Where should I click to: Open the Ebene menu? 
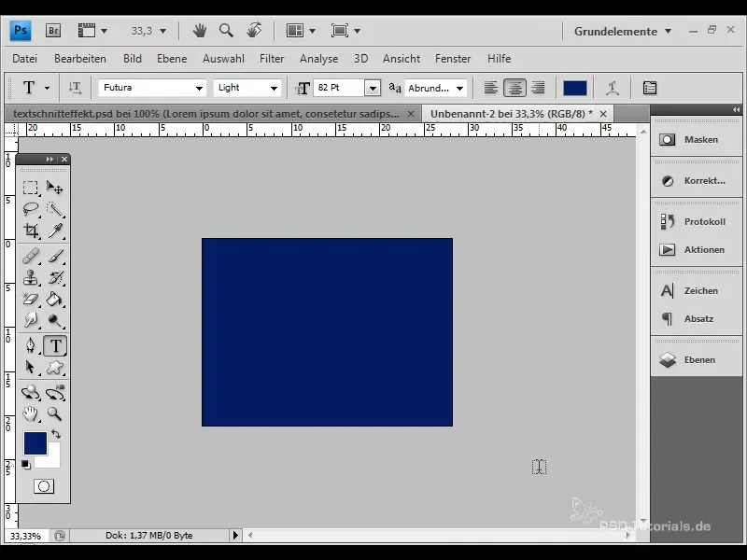point(172,59)
